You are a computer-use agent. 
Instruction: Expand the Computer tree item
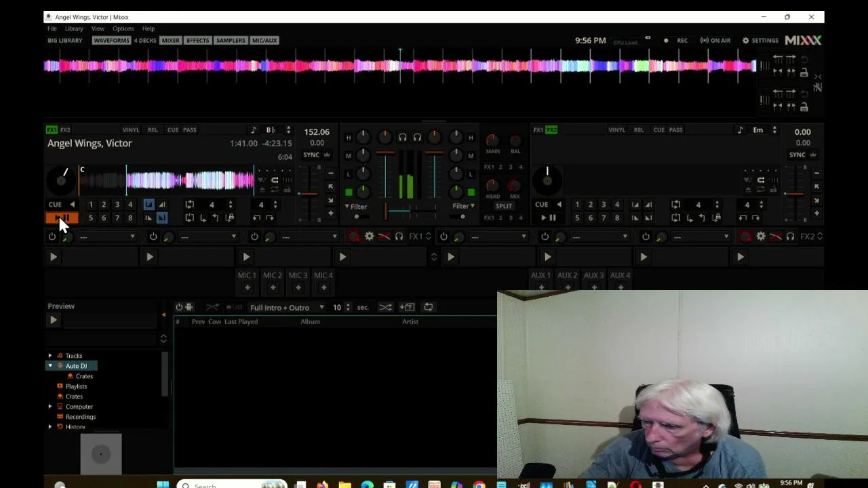point(50,407)
